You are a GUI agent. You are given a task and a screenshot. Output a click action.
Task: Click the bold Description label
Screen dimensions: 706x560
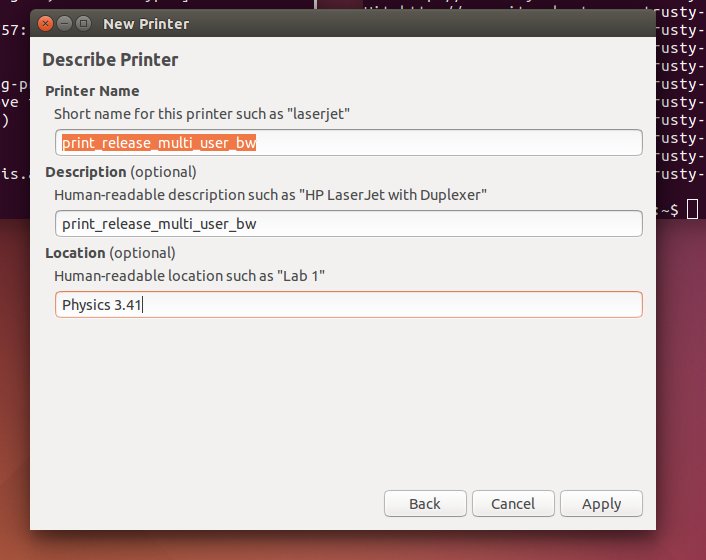tap(86, 171)
